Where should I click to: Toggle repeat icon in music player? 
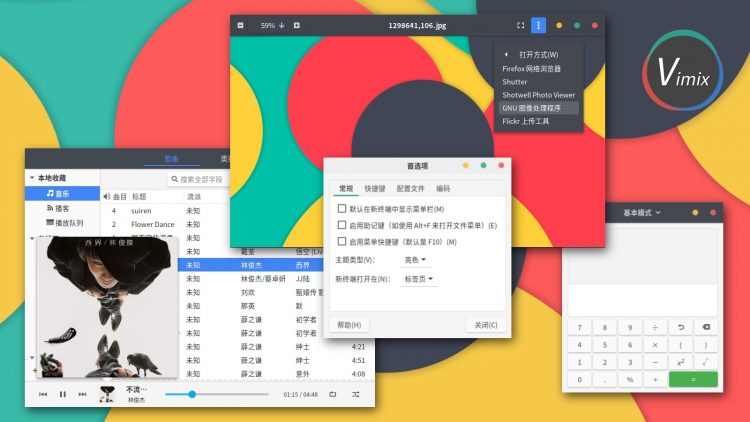[333, 394]
